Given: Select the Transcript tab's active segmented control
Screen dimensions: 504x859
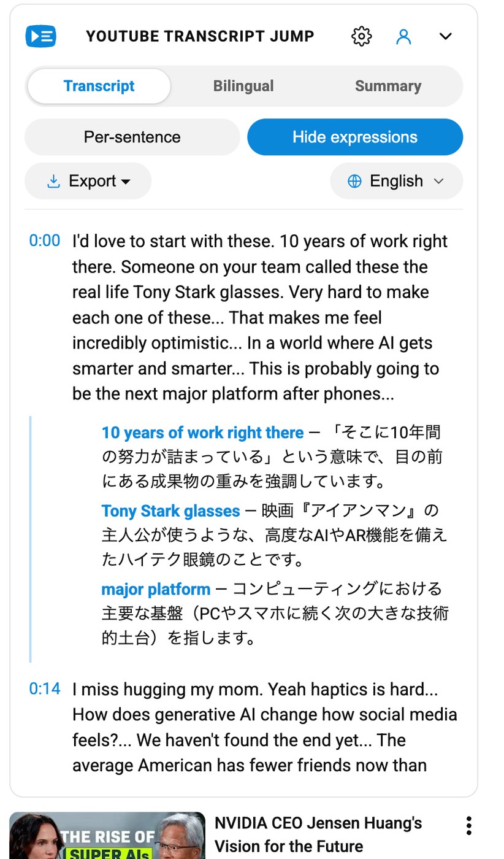Looking at the screenshot, I should pyautogui.click(x=98, y=86).
